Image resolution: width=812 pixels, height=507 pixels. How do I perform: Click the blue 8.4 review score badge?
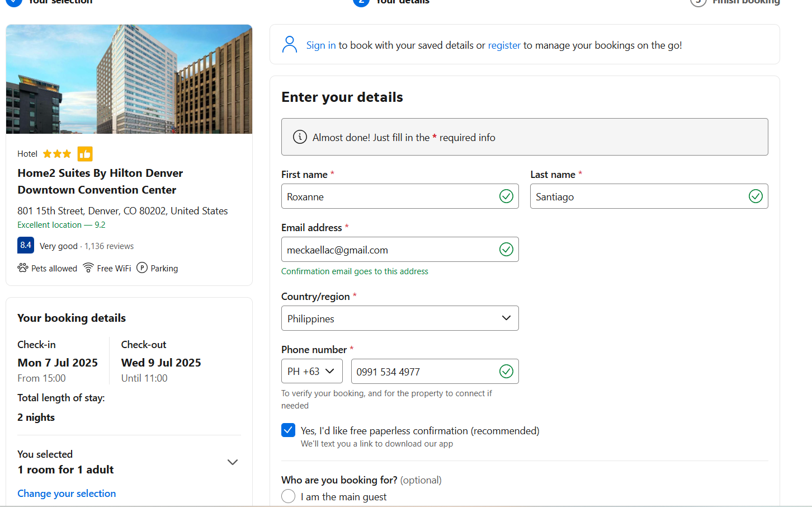(26, 245)
